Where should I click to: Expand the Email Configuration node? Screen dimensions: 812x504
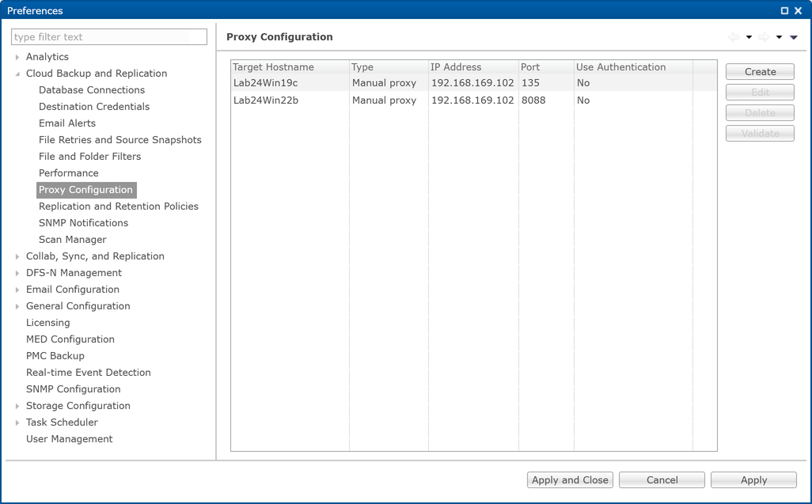pos(17,290)
